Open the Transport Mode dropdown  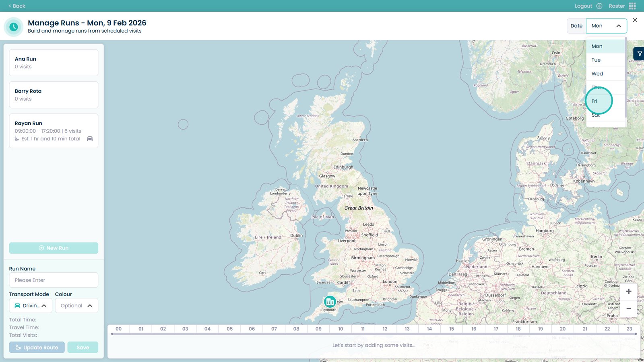[x=31, y=306]
